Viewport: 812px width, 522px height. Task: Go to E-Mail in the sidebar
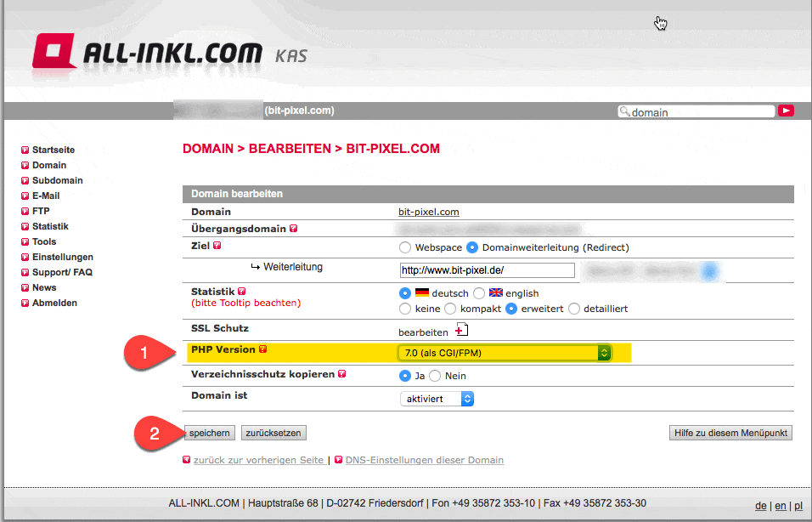[x=46, y=196]
